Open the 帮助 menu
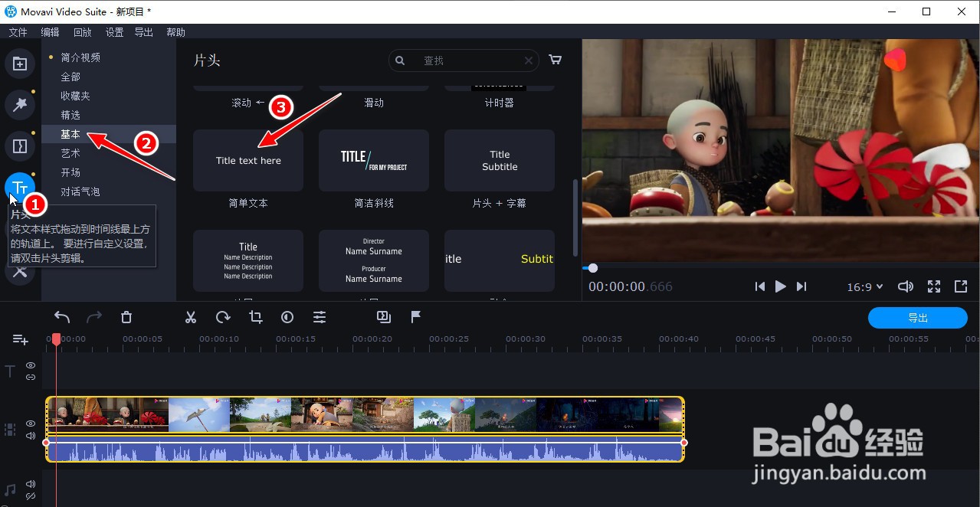The width and height of the screenshot is (980, 507). point(176,32)
